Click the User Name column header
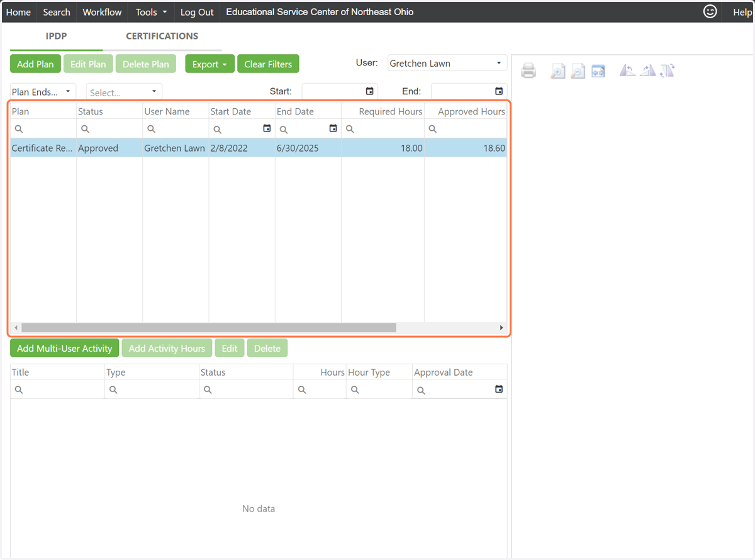The image size is (755, 560). pyautogui.click(x=176, y=111)
